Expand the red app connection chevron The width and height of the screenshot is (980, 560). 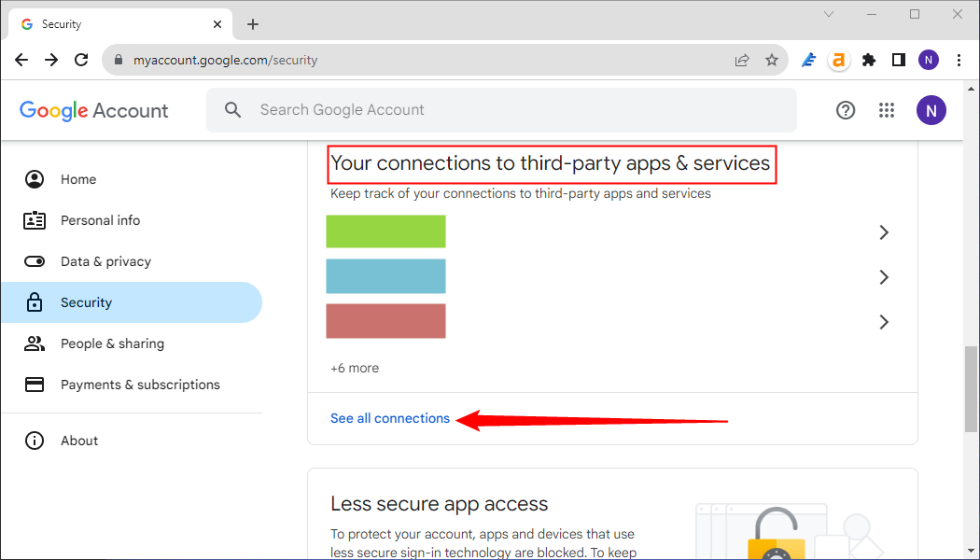click(x=884, y=322)
